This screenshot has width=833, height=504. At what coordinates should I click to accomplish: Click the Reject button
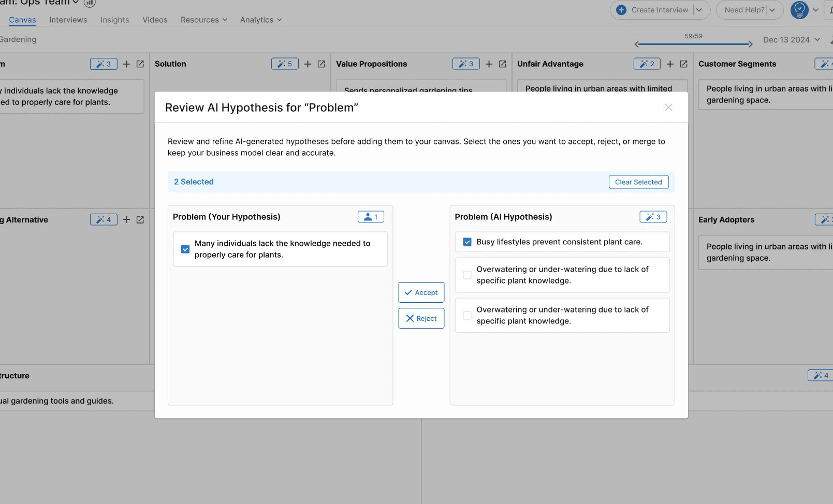tap(421, 318)
